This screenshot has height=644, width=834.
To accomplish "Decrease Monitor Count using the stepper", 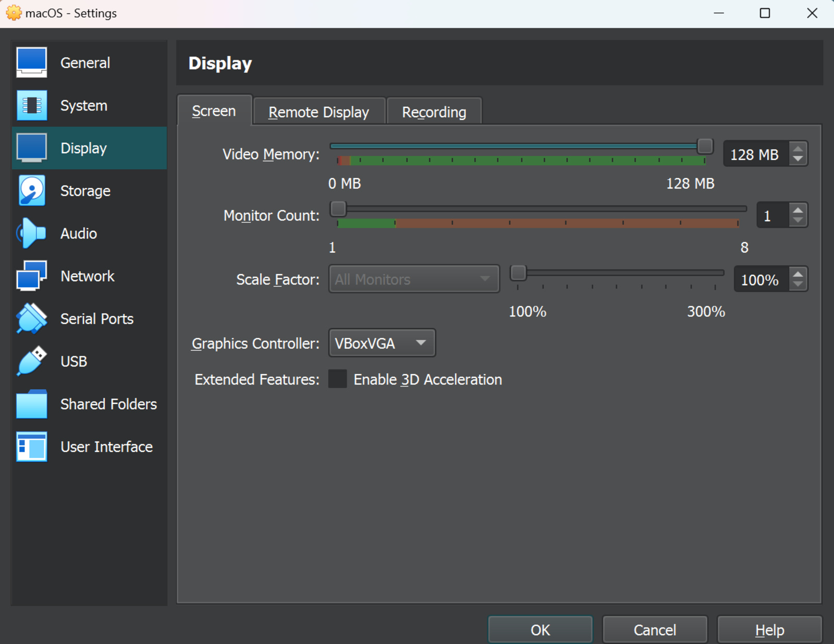I will 798,220.
